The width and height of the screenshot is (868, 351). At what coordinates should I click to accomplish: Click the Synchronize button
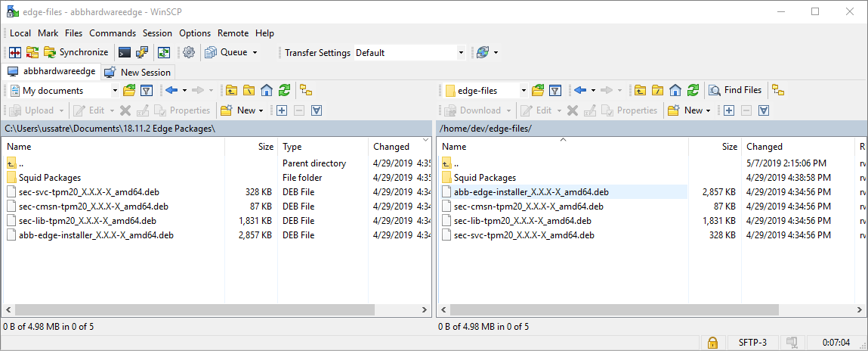tap(76, 52)
